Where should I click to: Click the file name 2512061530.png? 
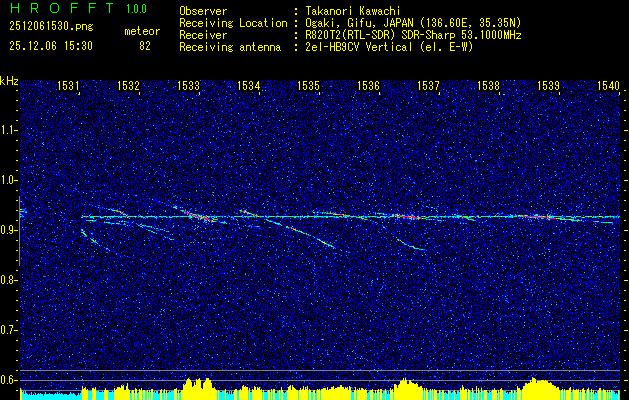(51, 27)
